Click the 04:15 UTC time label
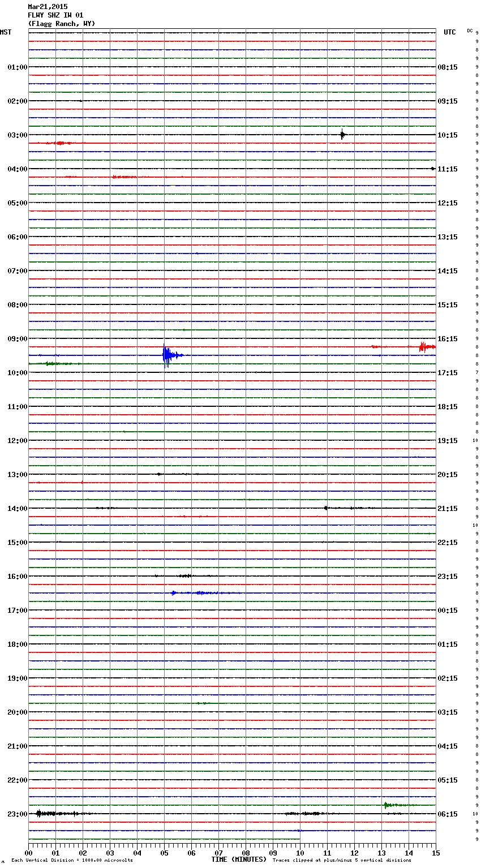The width and height of the screenshot is (481, 868). [448, 746]
